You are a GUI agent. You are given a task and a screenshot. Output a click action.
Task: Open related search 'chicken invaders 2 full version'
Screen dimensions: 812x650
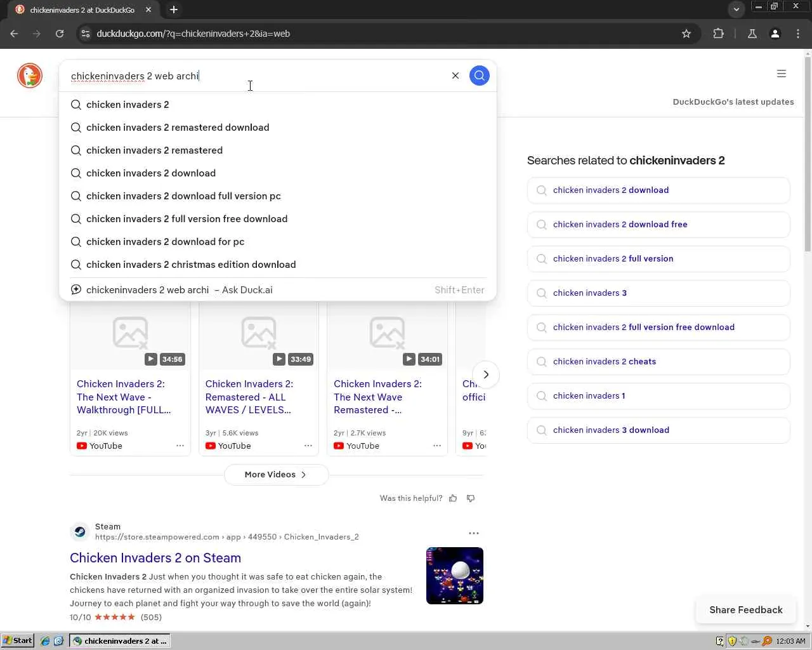click(x=658, y=259)
